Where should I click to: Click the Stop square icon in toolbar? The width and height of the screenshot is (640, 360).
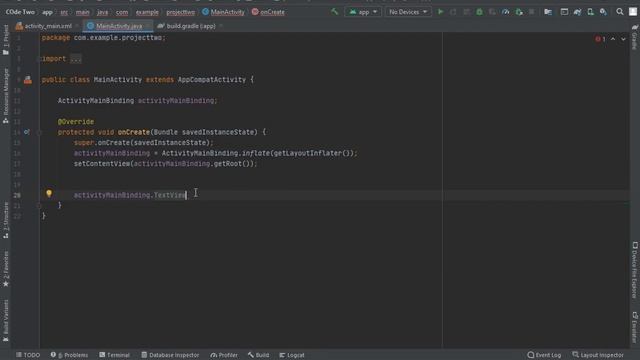point(531,12)
